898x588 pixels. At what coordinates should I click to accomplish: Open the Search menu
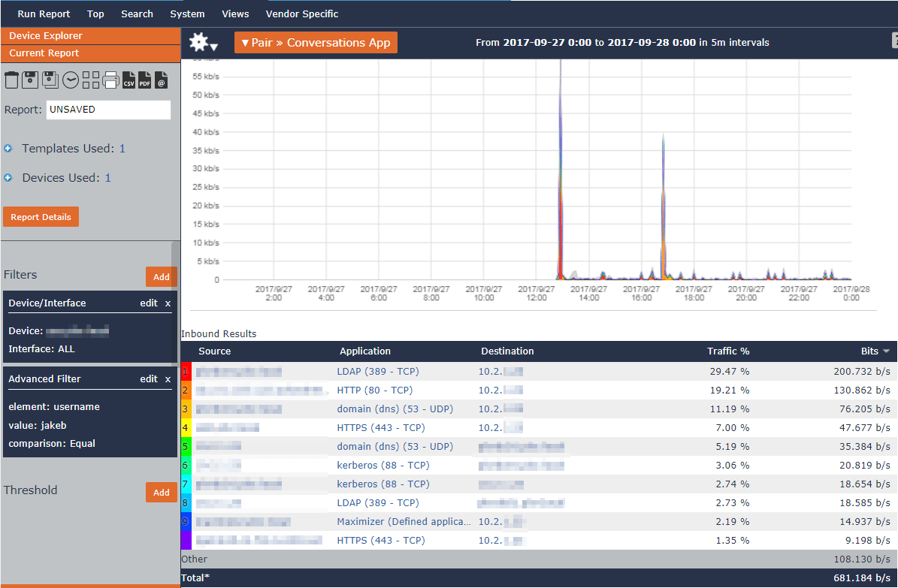[137, 14]
